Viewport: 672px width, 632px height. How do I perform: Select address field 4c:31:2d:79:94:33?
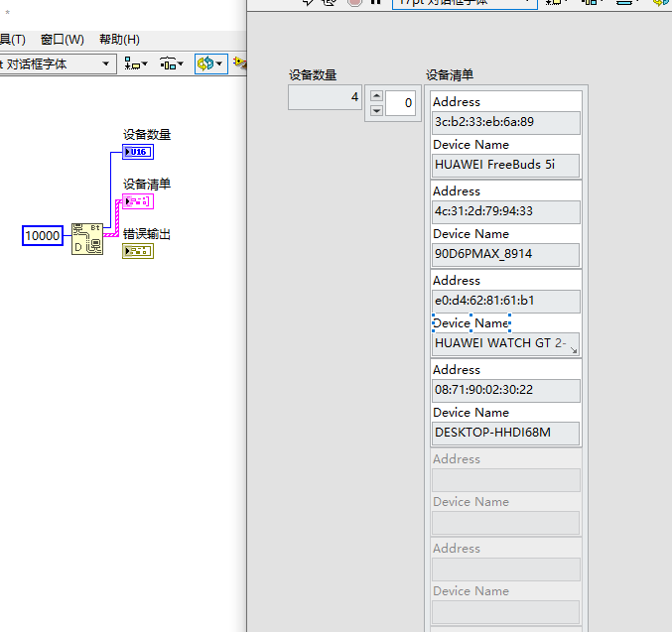coord(505,211)
